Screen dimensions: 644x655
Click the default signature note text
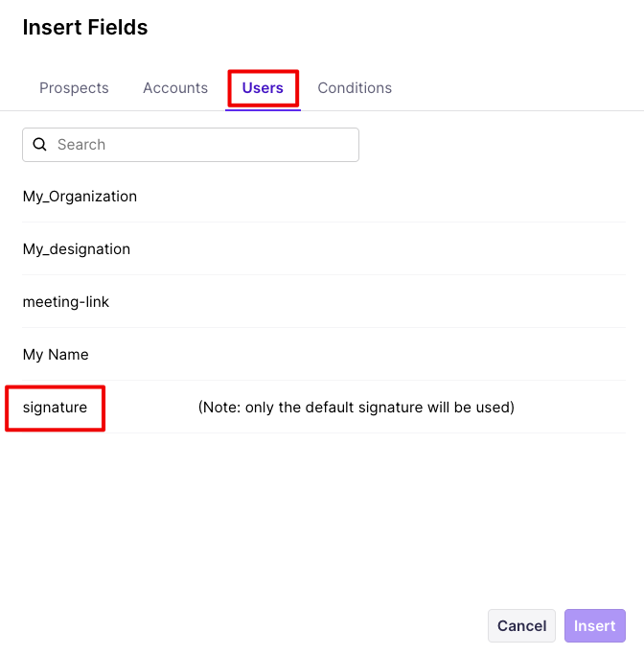tap(356, 408)
